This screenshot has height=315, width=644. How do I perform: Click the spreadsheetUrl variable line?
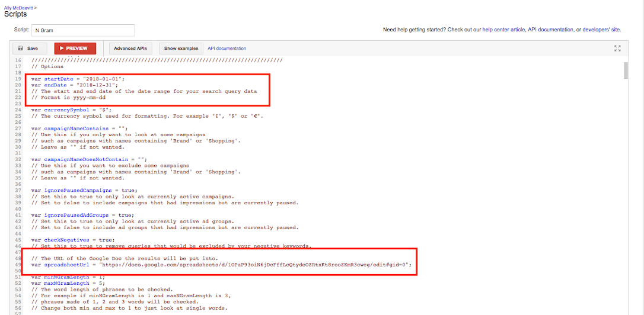point(221,265)
